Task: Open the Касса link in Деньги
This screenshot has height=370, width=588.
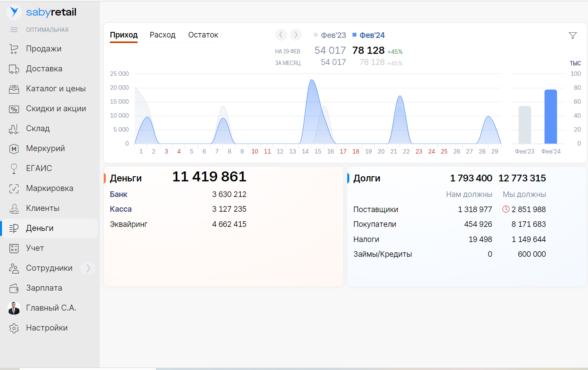Action: point(121,209)
